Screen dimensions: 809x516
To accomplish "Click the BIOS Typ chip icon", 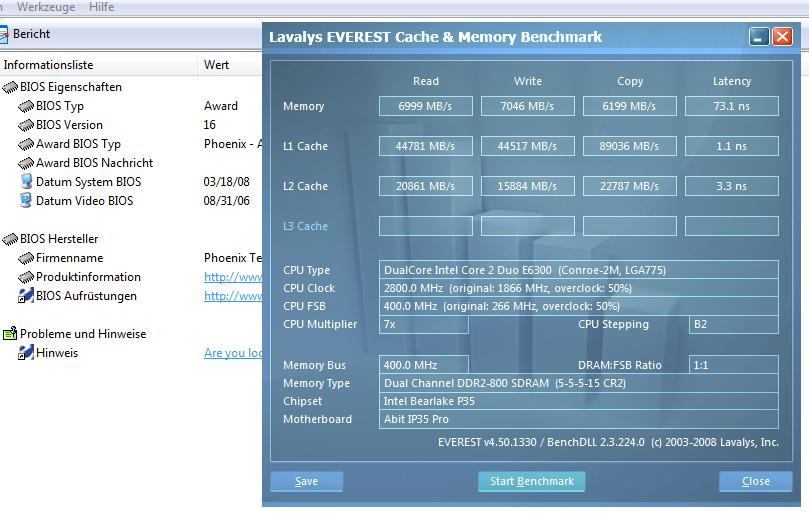I will (26, 106).
